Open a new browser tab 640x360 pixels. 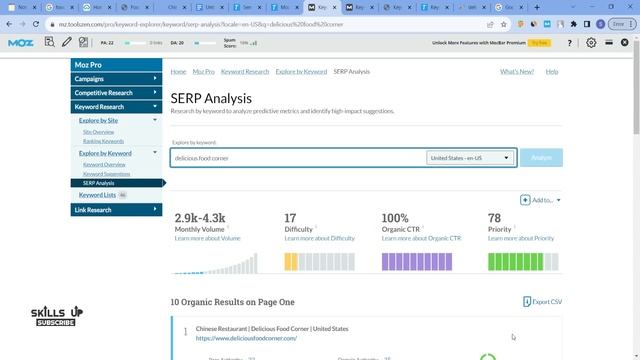pyautogui.click(x=537, y=7)
